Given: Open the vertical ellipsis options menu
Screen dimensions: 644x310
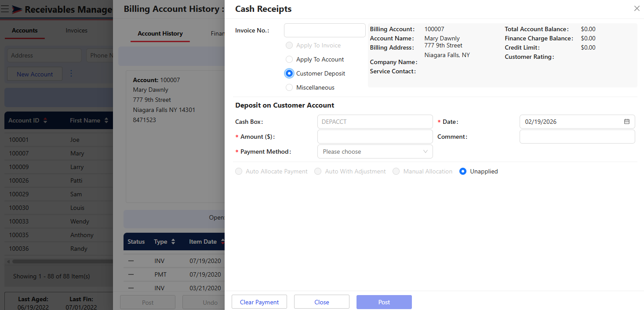Looking at the screenshot, I should [71, 74].
